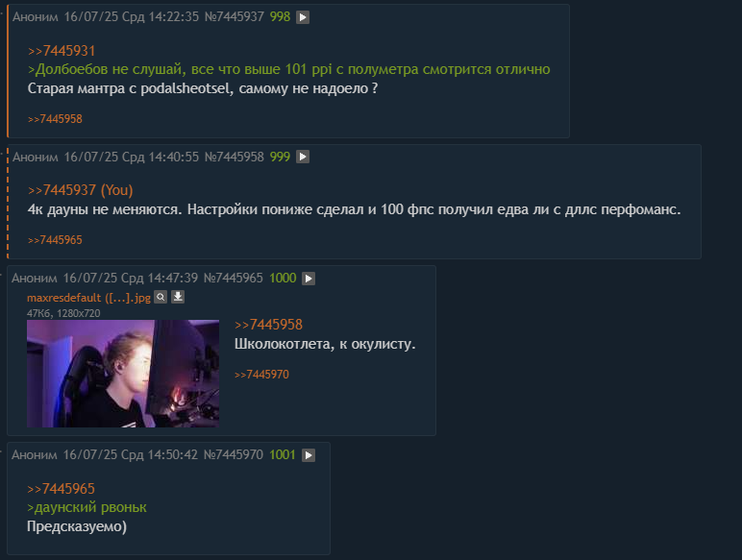Expand the gamer thumbnail image

pyautogui.click(x=123, y=374)
